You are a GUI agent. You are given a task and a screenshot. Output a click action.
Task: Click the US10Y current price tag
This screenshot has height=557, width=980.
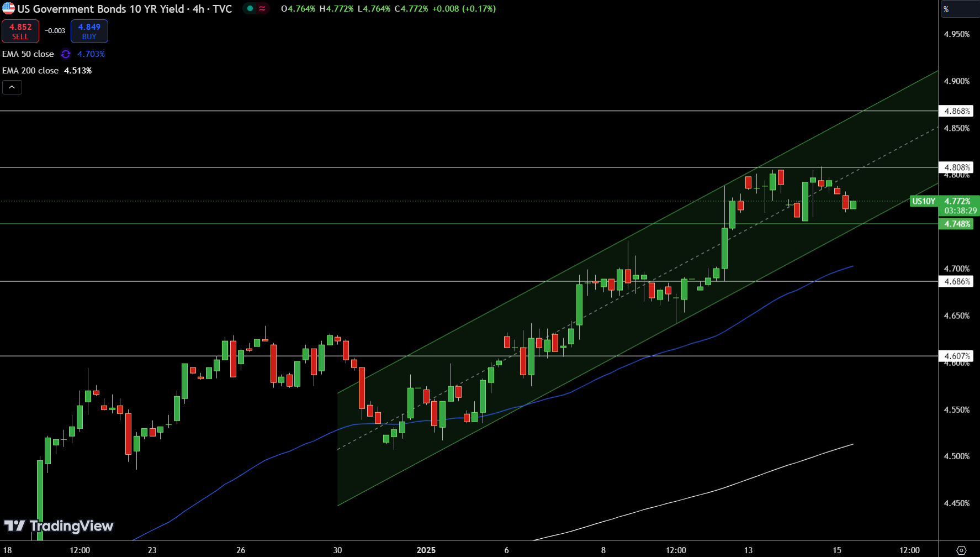[924, 201]
